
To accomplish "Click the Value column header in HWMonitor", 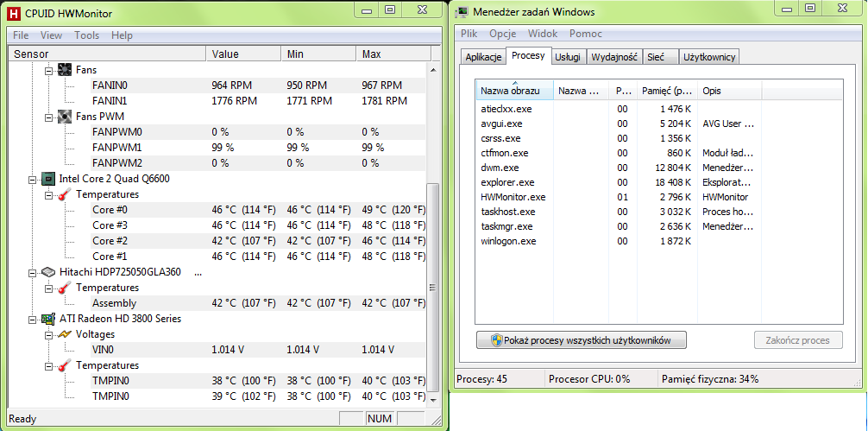I will pos(243,54).
